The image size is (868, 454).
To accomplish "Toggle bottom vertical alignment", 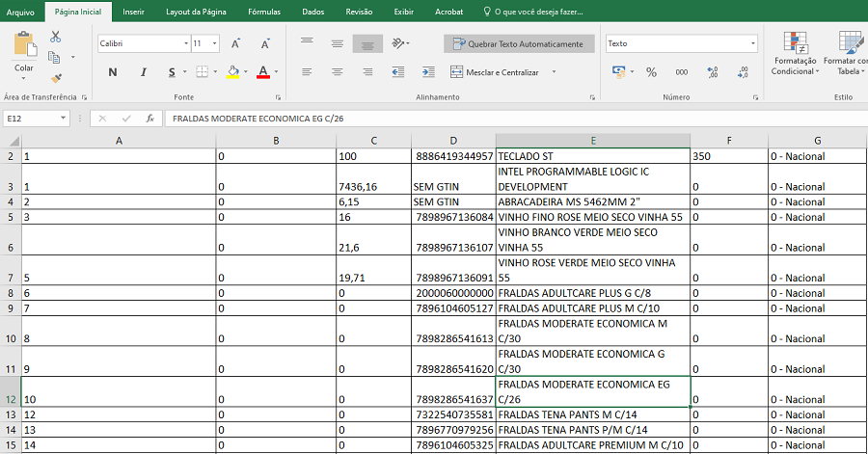I will click(367, 43).
